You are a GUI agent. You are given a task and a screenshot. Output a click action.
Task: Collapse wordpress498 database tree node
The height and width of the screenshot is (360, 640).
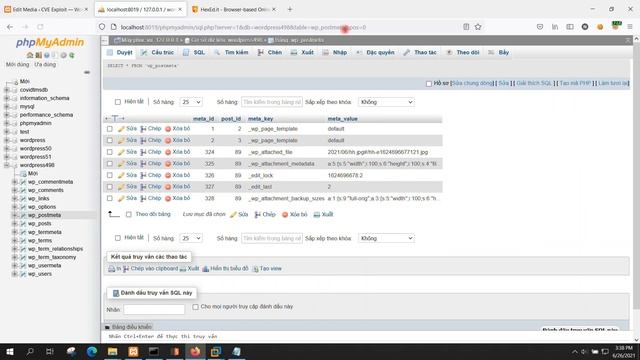pos(7,165)
